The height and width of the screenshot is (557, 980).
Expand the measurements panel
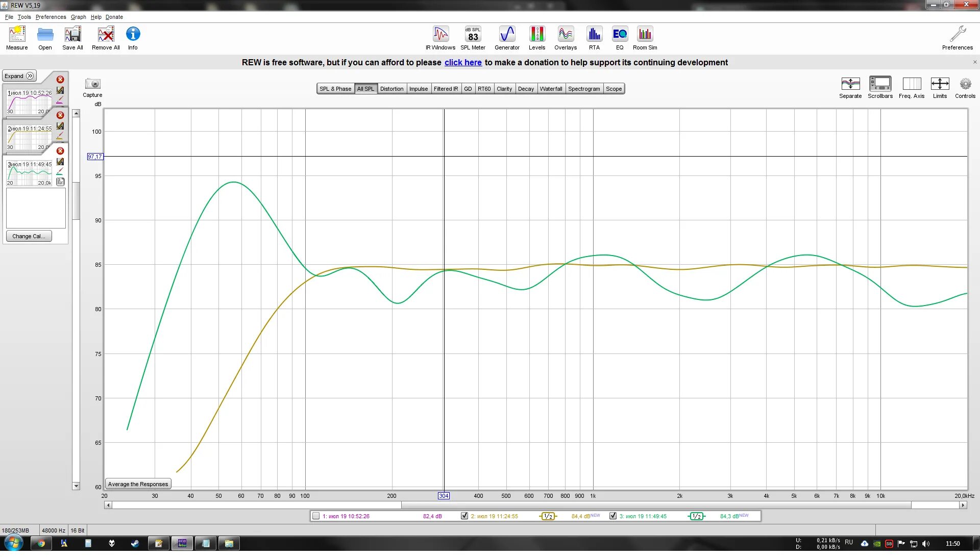point(19,76)
